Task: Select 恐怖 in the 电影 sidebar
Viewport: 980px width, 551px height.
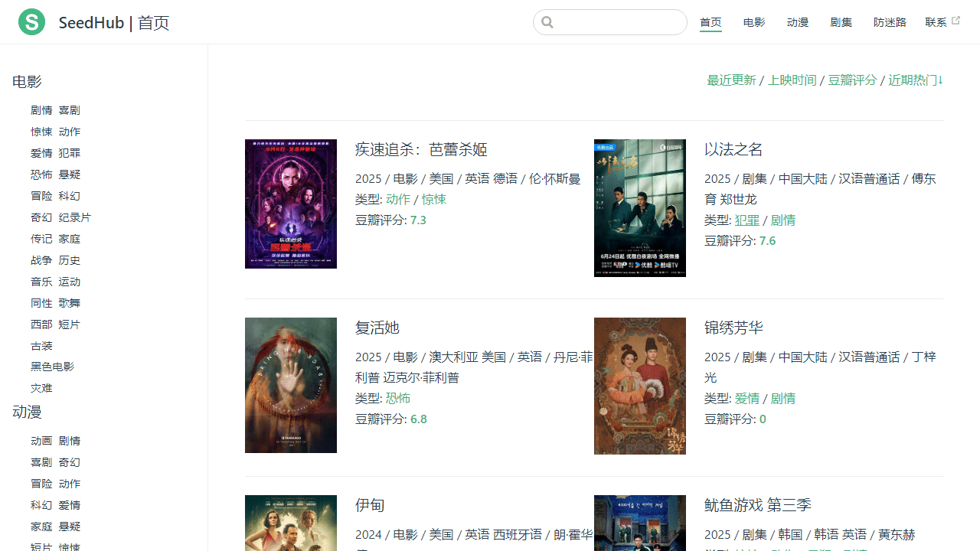Action: click(41, 174)
